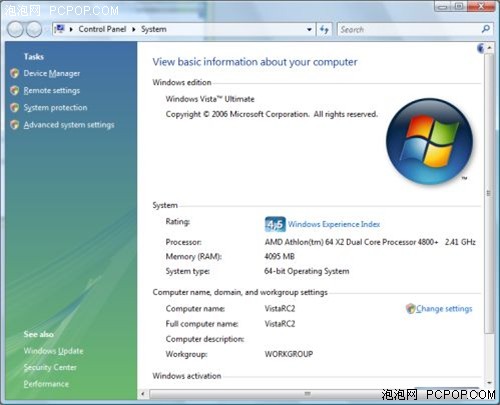Expand the arrow after Control Panel breadcrumb
Image resolution: width=500 pixels, height=405 pixels.
133,29
